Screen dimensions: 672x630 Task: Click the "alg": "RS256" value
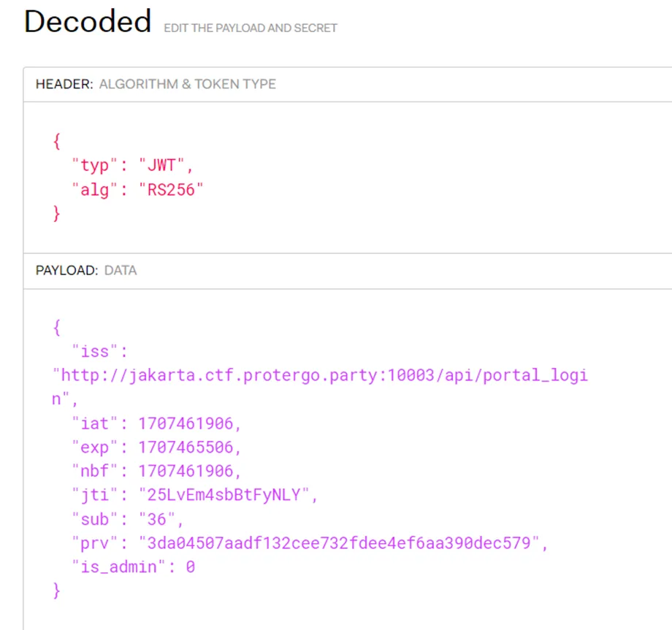[x=171, y=189]
